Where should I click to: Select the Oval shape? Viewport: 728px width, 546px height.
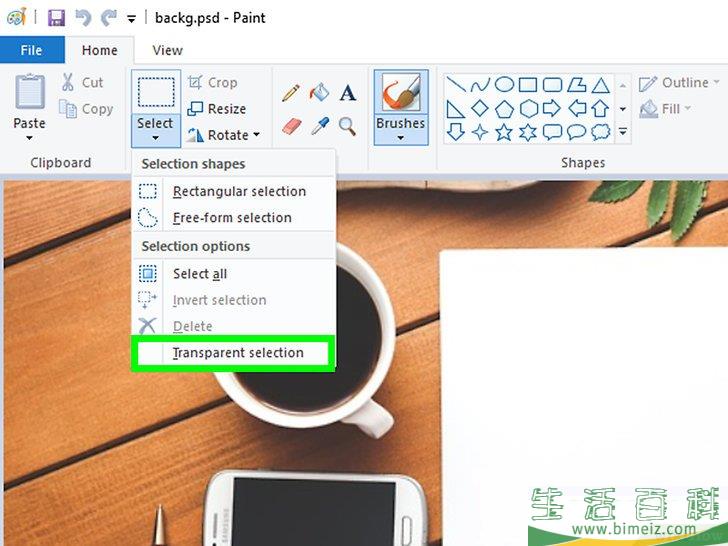pos(504,84)
